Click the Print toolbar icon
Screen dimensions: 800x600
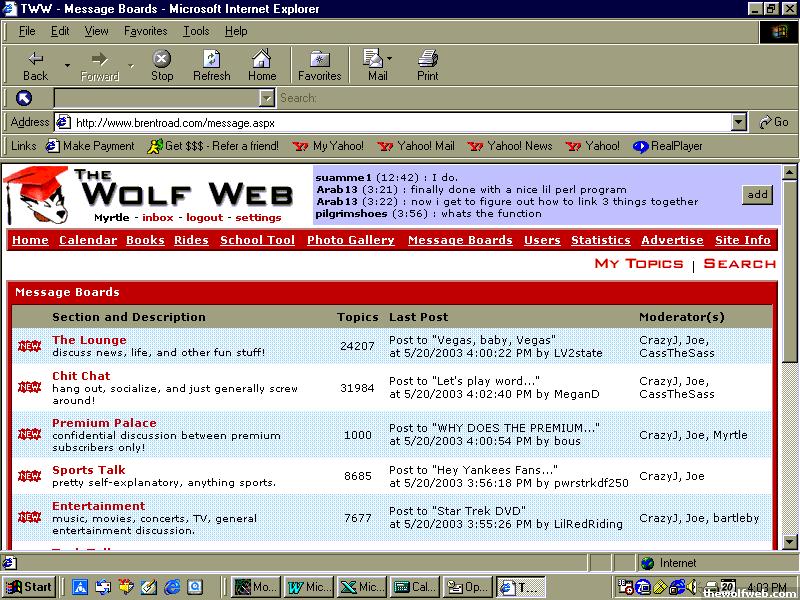click(x=427, y=65)
